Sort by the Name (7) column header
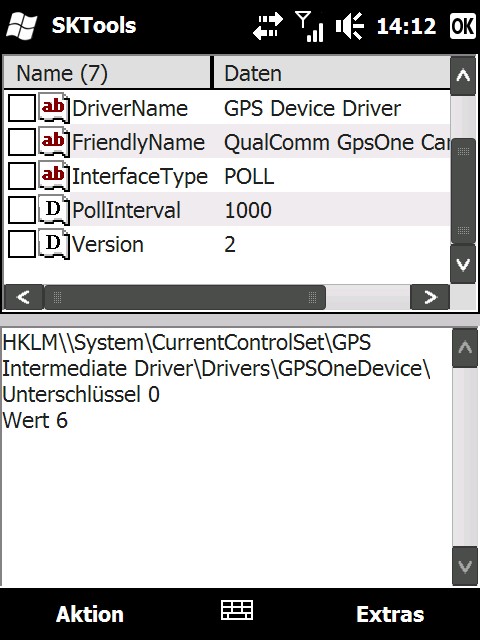The height and width of the screenshot is (640, 480). coord(108,73)
